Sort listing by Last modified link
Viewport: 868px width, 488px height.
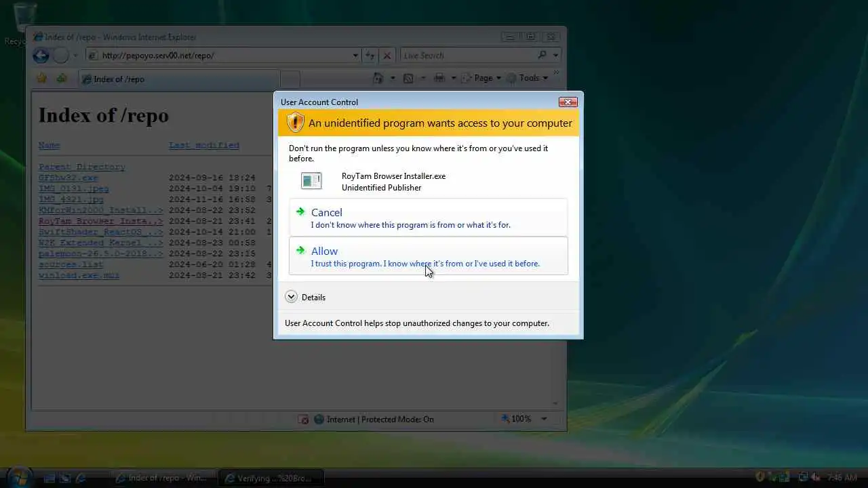click(x=204, y=145)
